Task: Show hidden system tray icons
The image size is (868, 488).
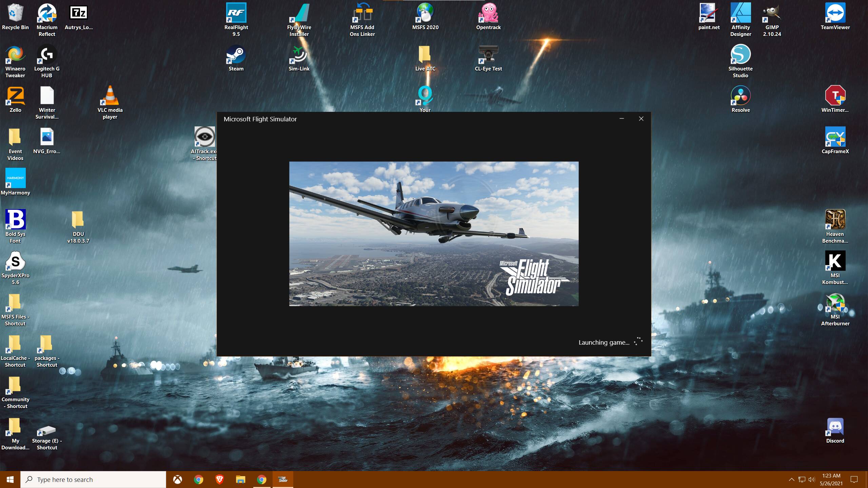Action: coord(791,480)
